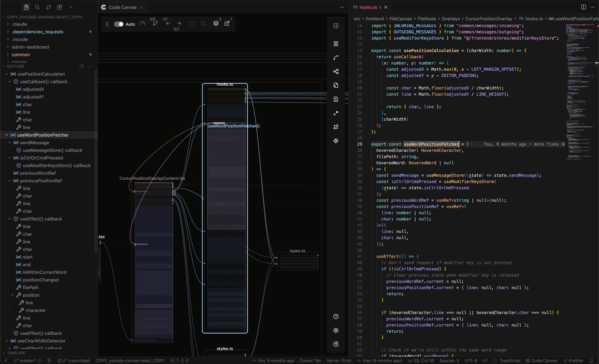
Task: Toggle the Auto switch in canvas toolbar
Action: [x=119, y=24]
